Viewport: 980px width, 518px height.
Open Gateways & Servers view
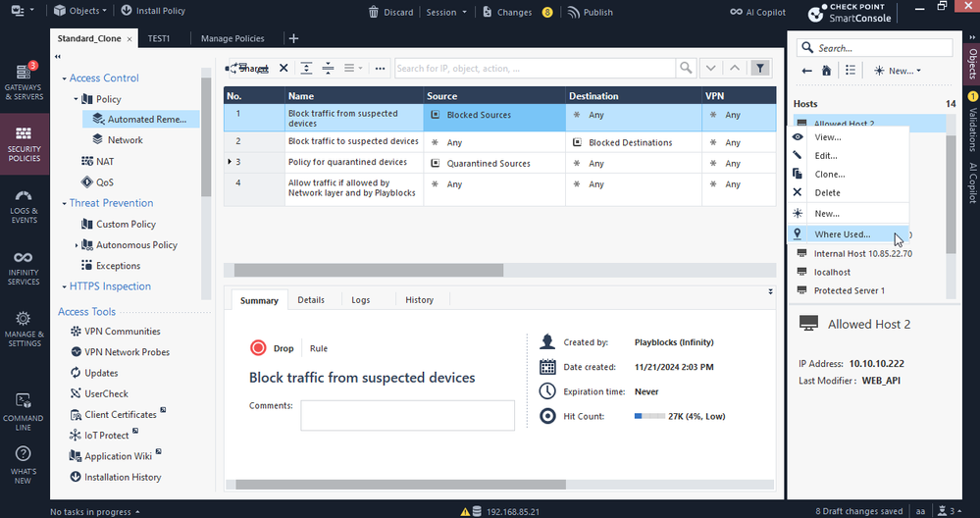tap(24, 82)
